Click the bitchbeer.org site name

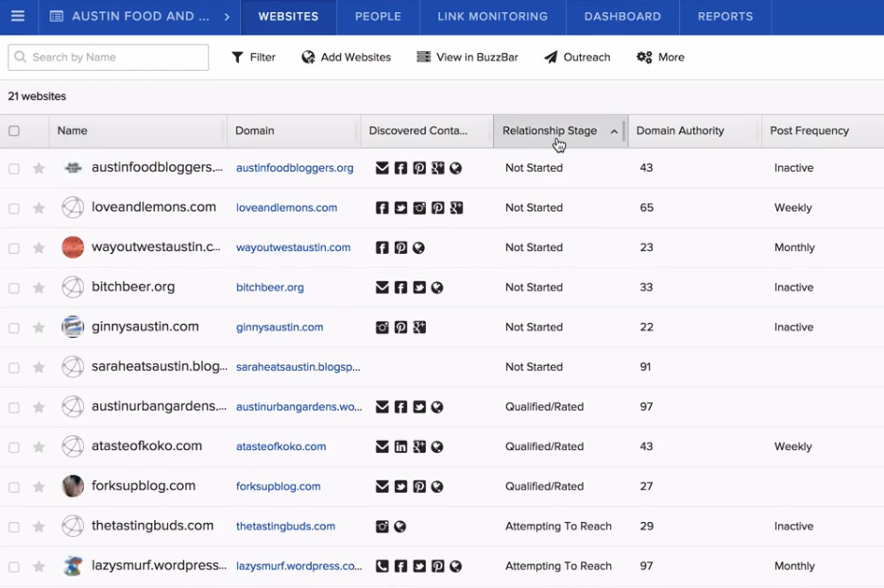133,287
